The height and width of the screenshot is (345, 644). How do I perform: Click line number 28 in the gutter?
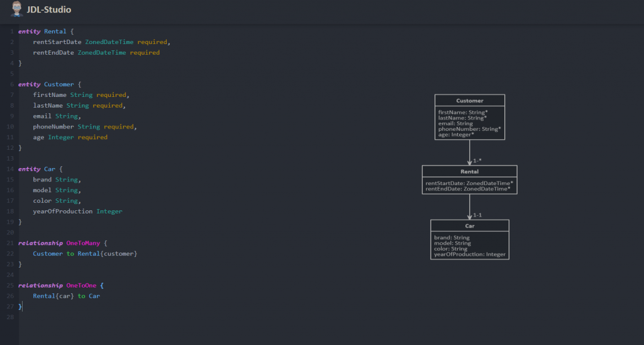[x=10, y=317]
